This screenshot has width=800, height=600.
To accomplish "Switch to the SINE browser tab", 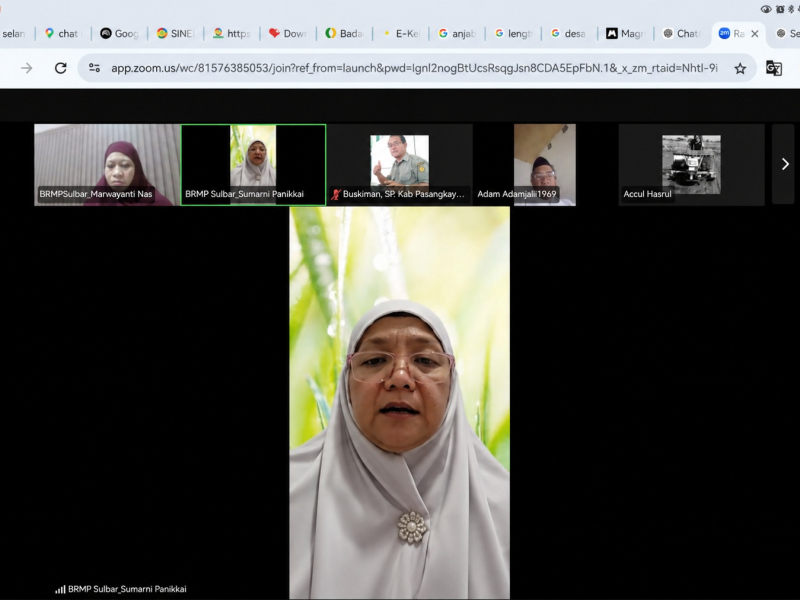I will click(176, 34).
